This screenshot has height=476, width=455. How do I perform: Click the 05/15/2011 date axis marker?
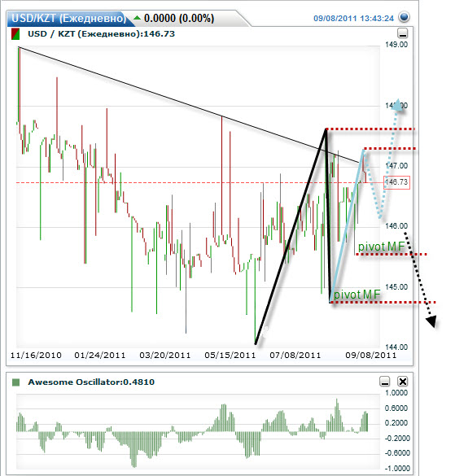coord(230,356)
